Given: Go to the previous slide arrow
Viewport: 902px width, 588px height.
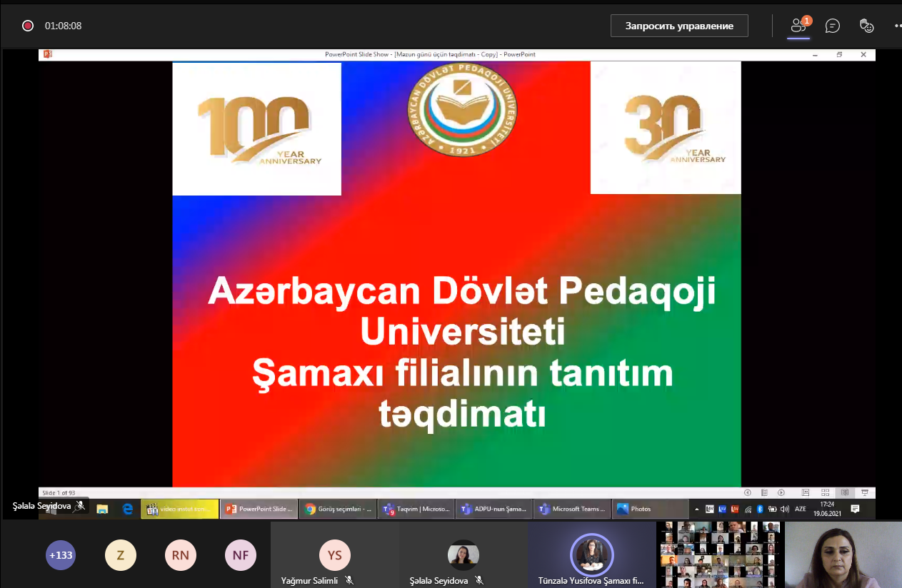Looking at the screenshot, I should coord(748,492).
